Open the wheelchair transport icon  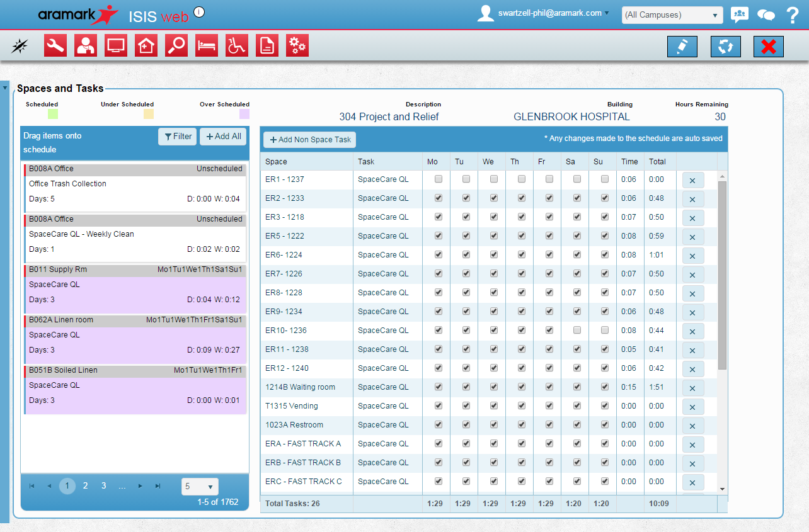237,46
